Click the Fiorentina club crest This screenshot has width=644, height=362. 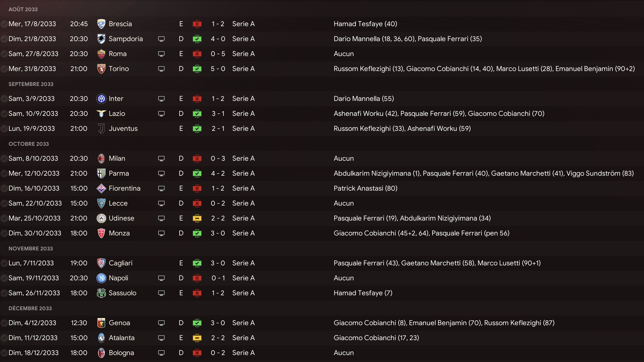point(101,188)
